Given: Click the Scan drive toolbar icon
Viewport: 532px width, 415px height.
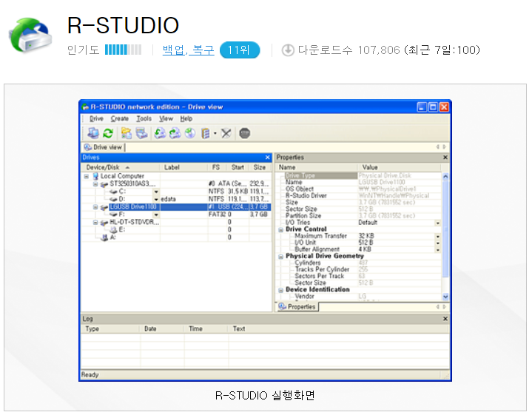Looking at the screenshot, I should (x=141, y=133).
